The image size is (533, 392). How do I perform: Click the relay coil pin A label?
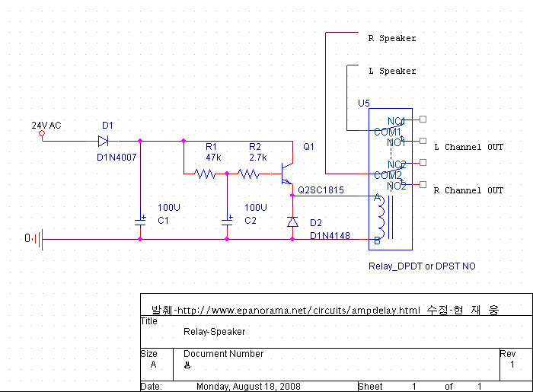coord(377,197)
